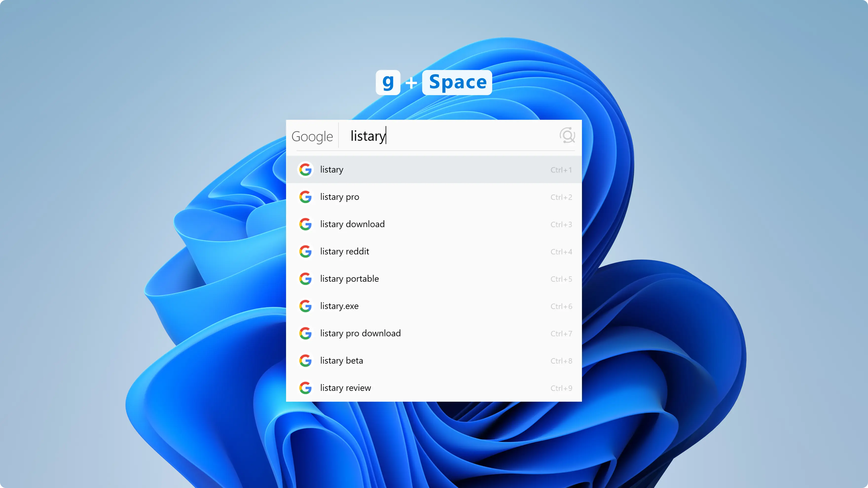Click the Google icon next to listary download

tap(305, 224)
